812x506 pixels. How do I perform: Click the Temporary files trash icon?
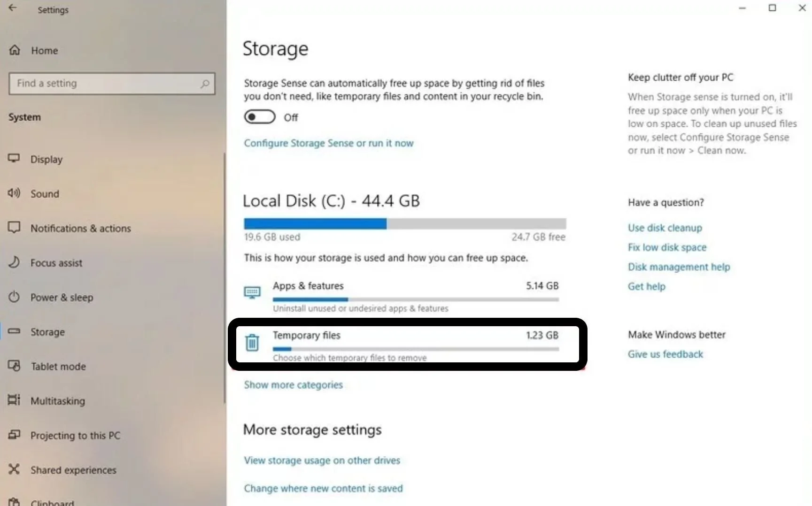pos(252,343)
